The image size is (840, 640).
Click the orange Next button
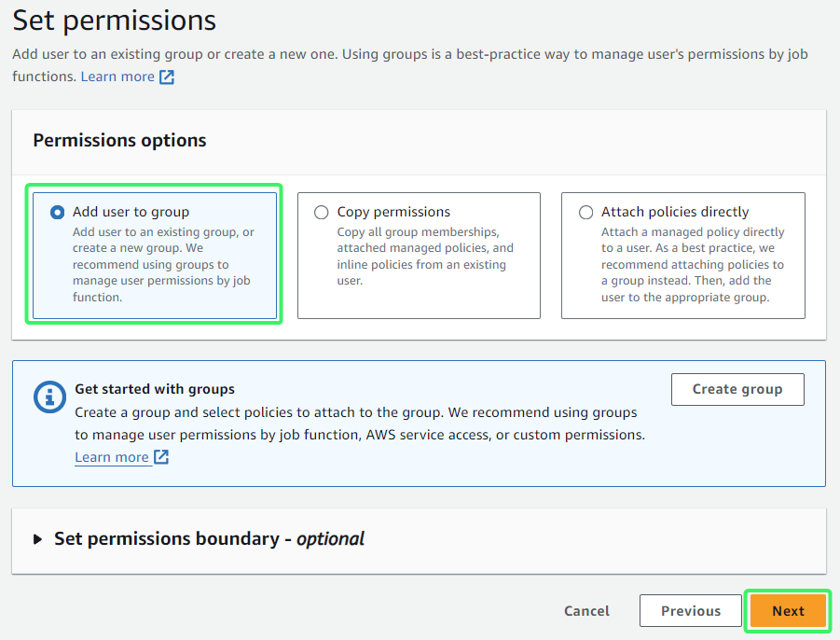point(788,610)
